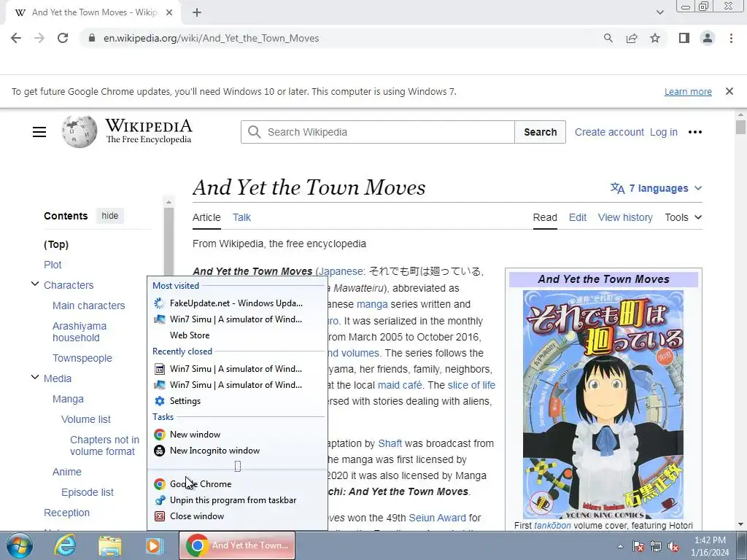Jump to Plot in Contents
Image resolution: width=747 pixels, height=560 pixels.
53,264
